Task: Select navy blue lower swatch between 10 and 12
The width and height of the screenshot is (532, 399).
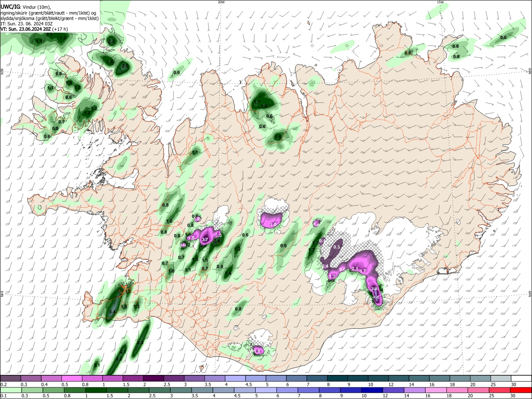Action: point(371,390)
